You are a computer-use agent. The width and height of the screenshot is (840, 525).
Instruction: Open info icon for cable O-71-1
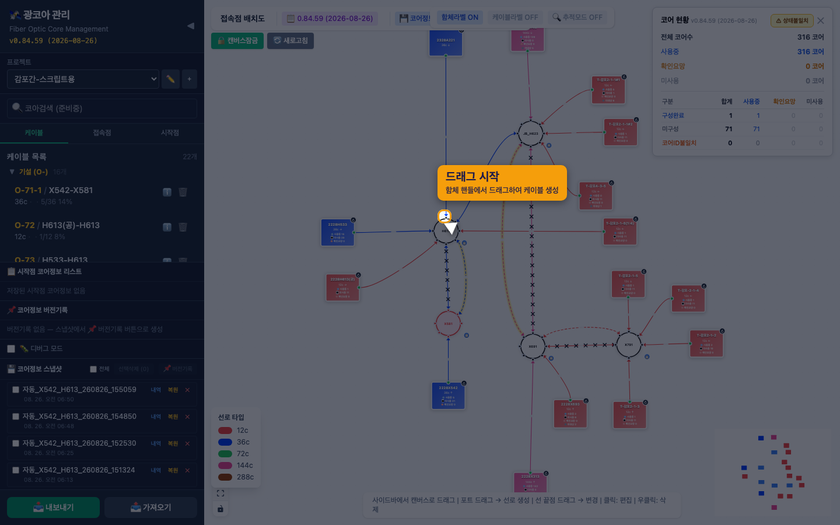[x=167, y=192]
